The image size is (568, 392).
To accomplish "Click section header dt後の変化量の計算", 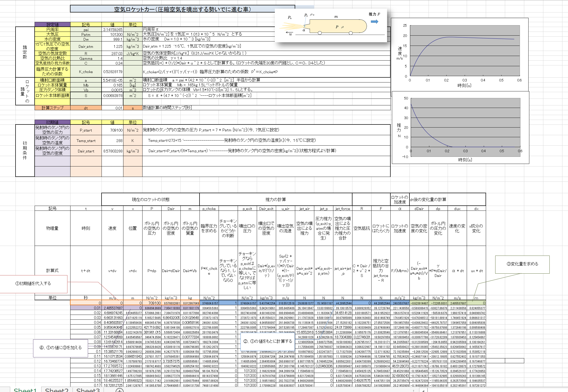I will 448,200.
